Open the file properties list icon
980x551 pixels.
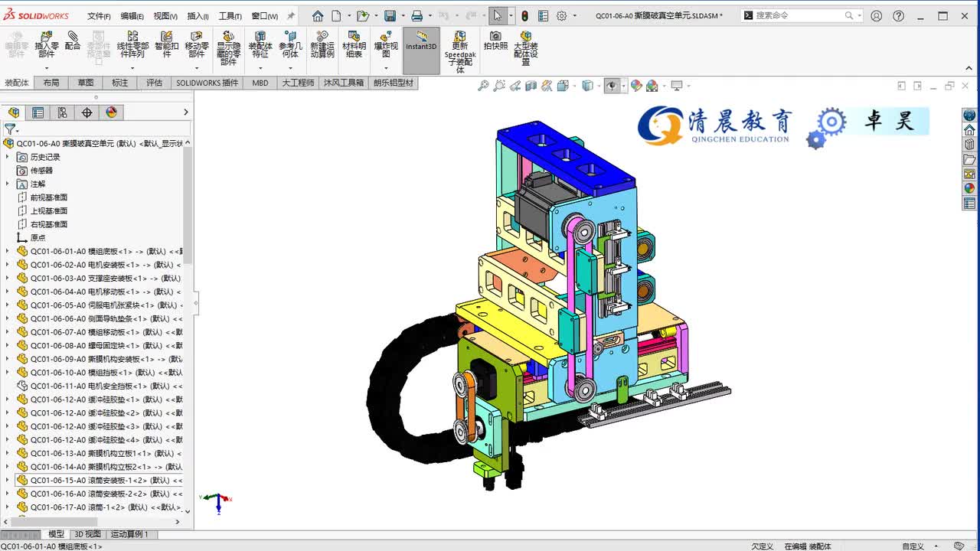point(543,15)
